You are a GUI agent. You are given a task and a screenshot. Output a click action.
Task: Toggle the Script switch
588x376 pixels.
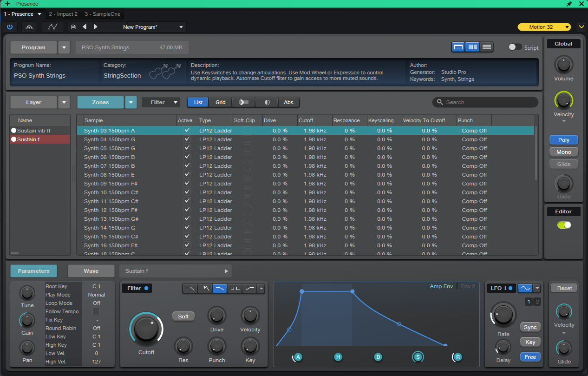coord(515,47)
